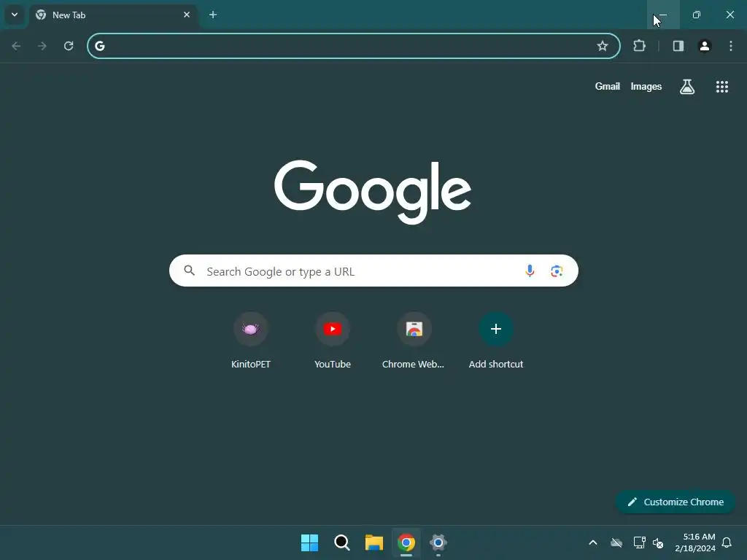Image resolution: width=747 pixels, height=560 pixels.
Task: Click Customize Chrome button
Action: [x=676, y=502]
